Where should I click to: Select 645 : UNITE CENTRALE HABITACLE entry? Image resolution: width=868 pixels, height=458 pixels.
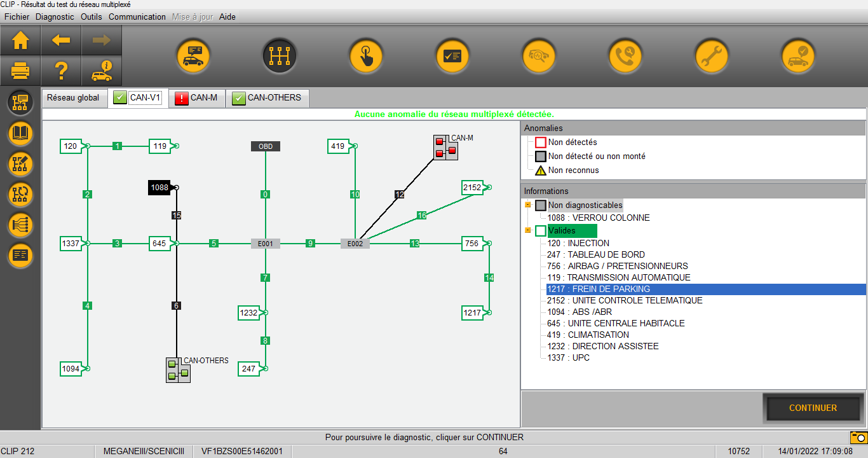coord(616,323)
